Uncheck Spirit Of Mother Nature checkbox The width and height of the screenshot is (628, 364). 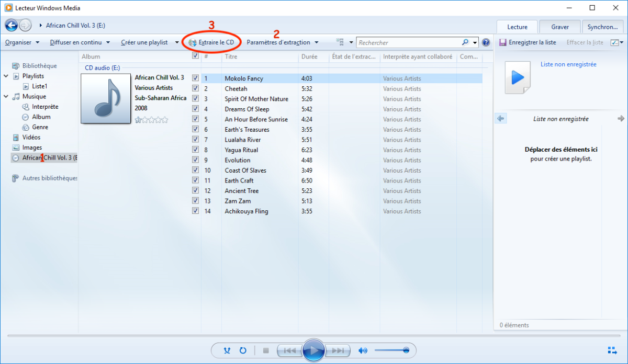[x=195, y=98]
